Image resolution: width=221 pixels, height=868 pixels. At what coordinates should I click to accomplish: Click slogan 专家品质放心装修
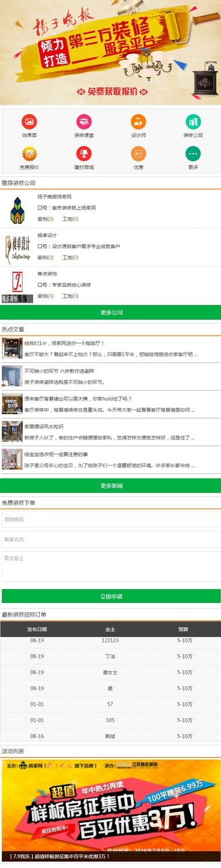click(x=72, y=285)
